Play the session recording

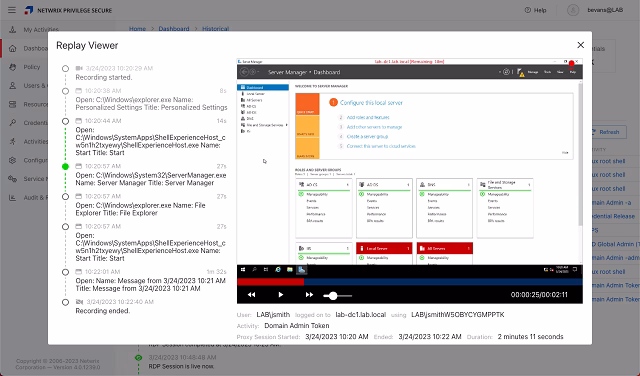click(x=280, y=295)
